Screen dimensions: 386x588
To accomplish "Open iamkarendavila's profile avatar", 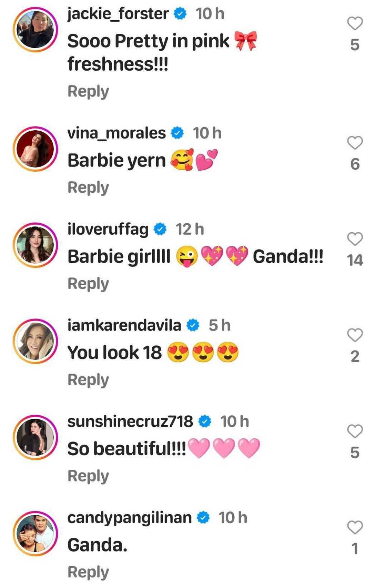I will [x=35, y=341].
